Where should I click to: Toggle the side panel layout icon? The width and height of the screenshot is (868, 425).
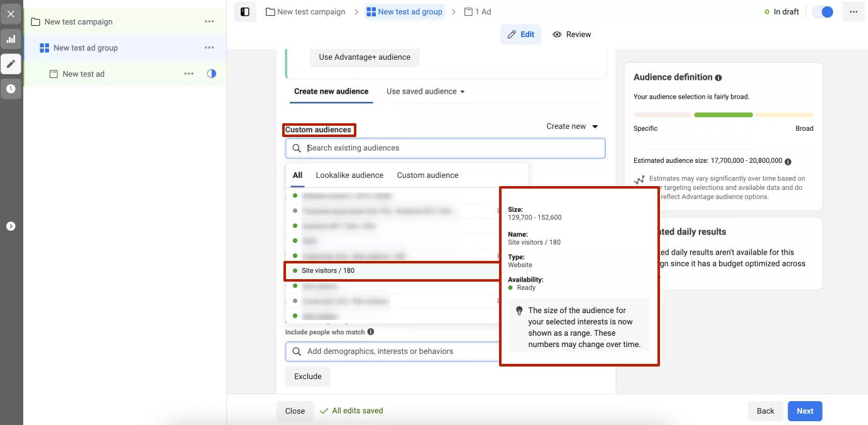tap(245, 12)
